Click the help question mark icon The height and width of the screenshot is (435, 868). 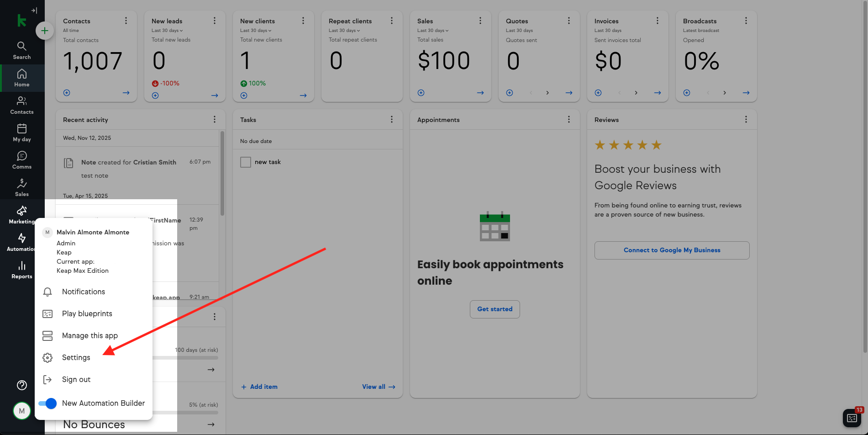pyautogui.click(x=21, y=385)
